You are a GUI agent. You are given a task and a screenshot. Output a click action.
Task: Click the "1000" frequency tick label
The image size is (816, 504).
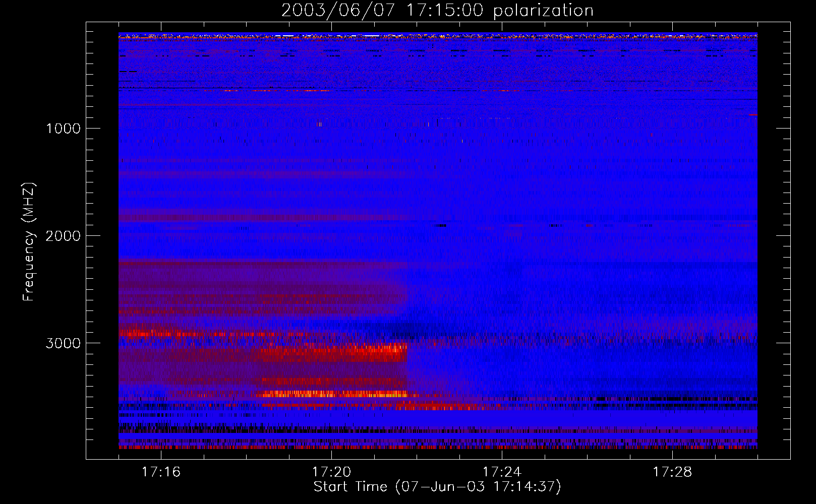click(x=63, y=129)
